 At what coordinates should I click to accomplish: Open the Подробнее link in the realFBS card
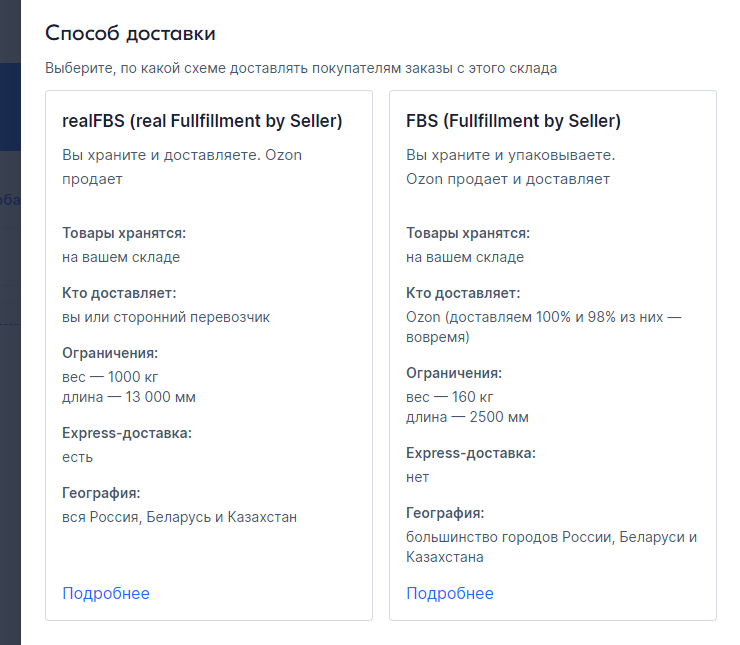click(x=106, y=593)
